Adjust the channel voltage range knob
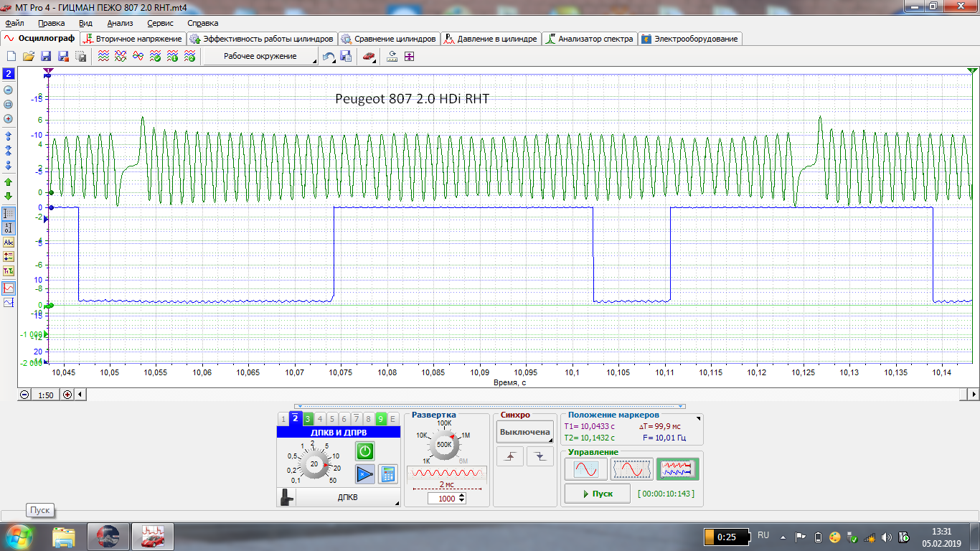The image size is (980, 551). click(314, 464)
